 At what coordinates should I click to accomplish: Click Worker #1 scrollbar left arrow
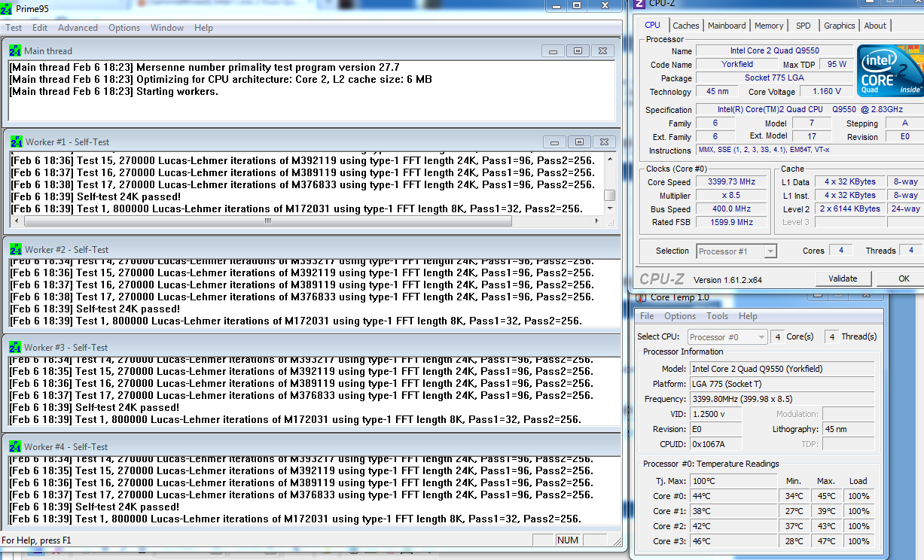(x=16, y=221)
